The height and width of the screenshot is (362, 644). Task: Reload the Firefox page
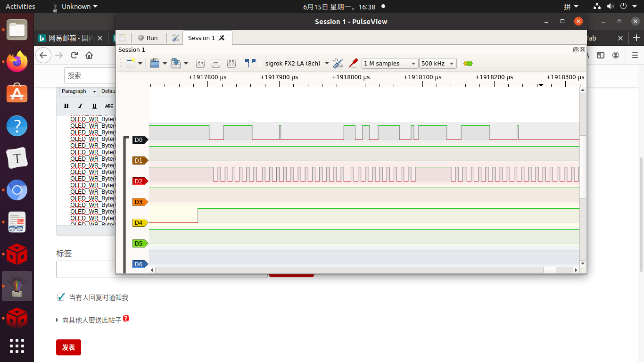click(74, 55)
